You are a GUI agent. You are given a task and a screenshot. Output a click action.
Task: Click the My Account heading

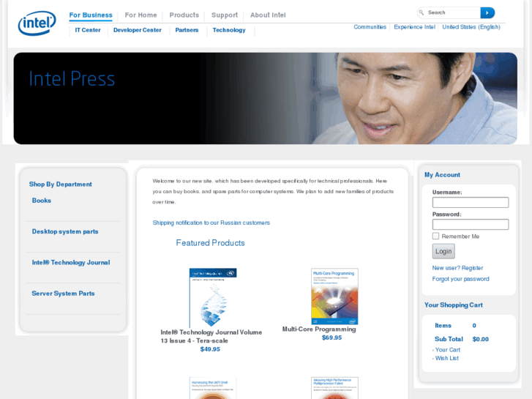(x=443, y=175)
